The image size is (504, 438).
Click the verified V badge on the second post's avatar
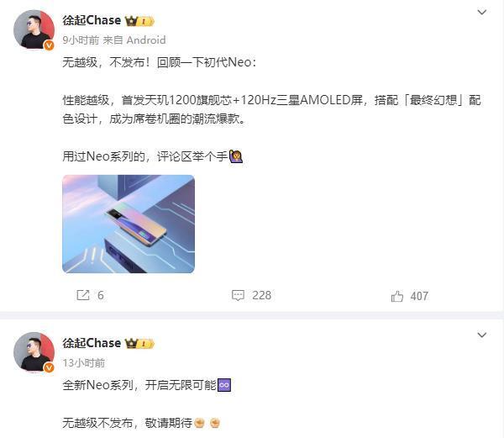[x=49, y=367]
